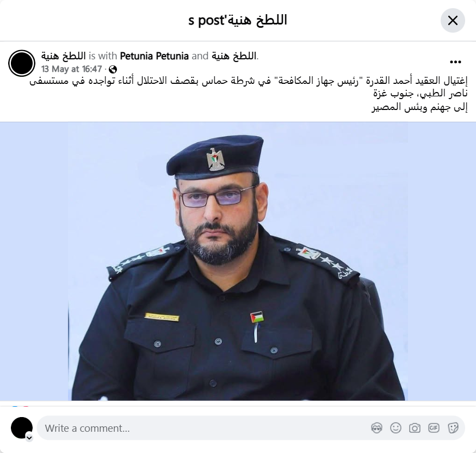
Task: Open the '13 May at 16:47' timestamp link
Action: pos(71,69)
